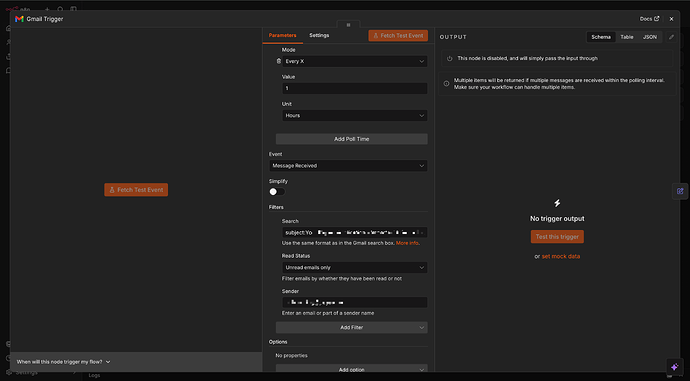690x381 pixels.
Task: Click the set mock data link
Action: [x=561, y=256]
